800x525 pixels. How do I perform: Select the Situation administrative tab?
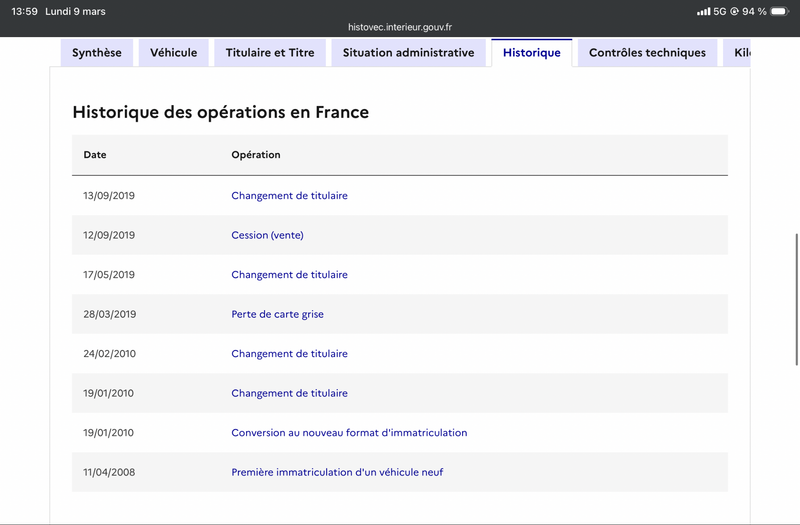pos(409,53)
